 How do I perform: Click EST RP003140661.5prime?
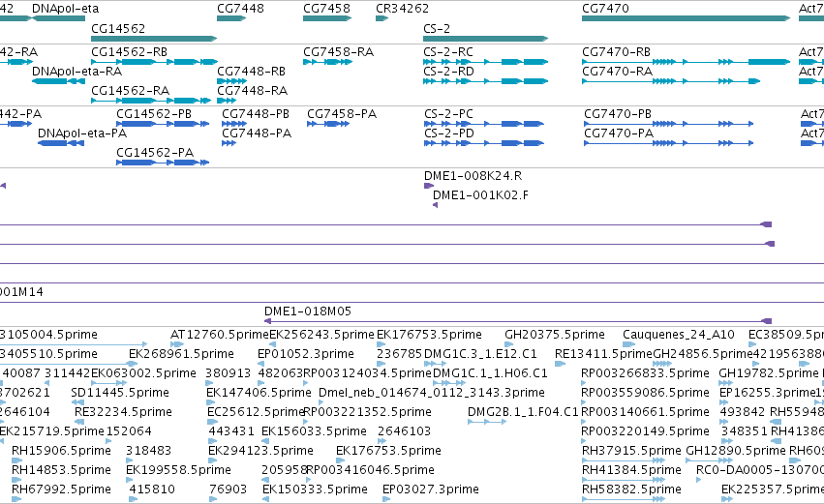(x=645, y=411)
